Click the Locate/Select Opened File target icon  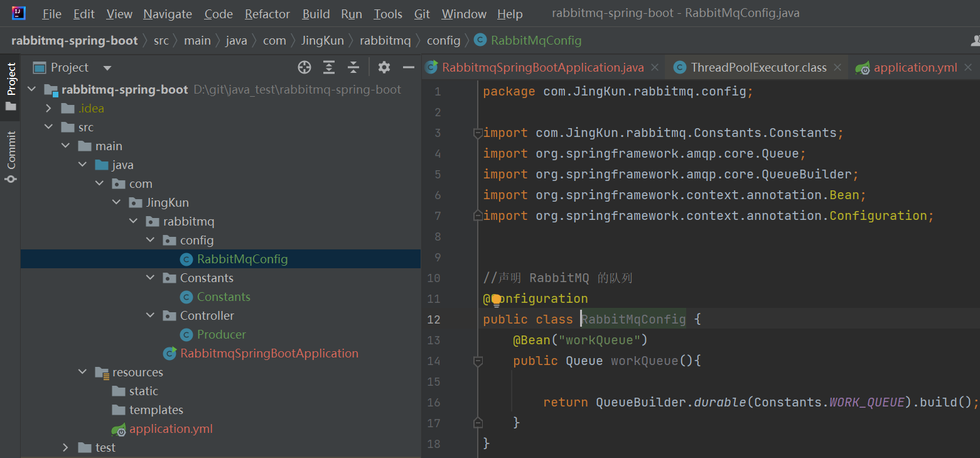[304, 67]
